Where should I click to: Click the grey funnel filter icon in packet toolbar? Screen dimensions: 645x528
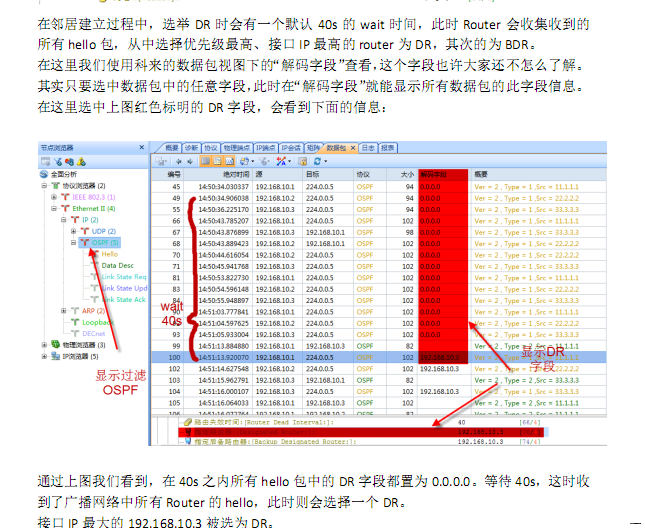click(263, 161)
